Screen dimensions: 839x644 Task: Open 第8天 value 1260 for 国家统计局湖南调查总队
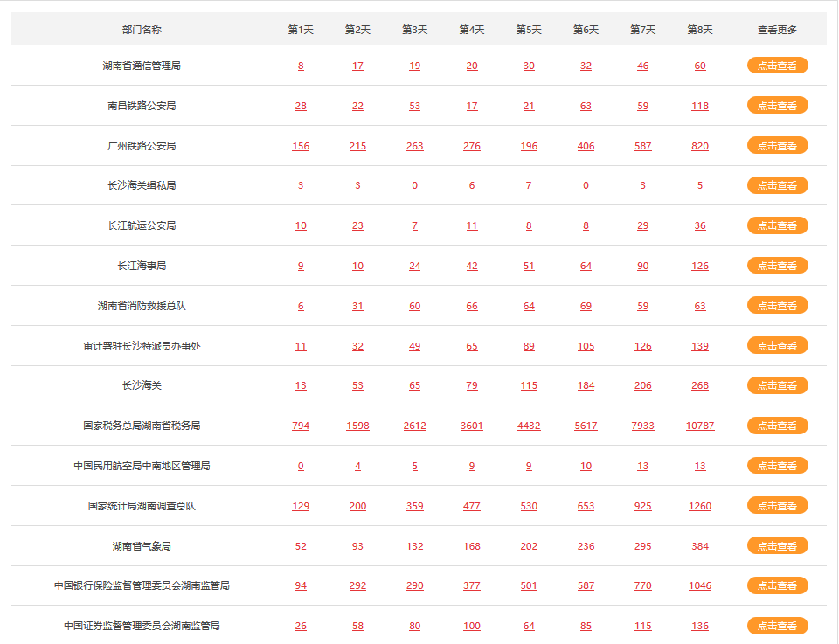[x=700, y=506]
